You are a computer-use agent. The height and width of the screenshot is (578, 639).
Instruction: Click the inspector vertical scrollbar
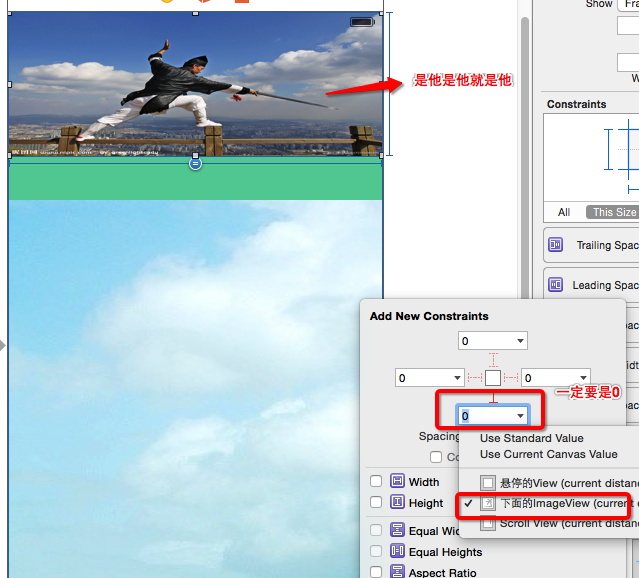click(525, 157)
